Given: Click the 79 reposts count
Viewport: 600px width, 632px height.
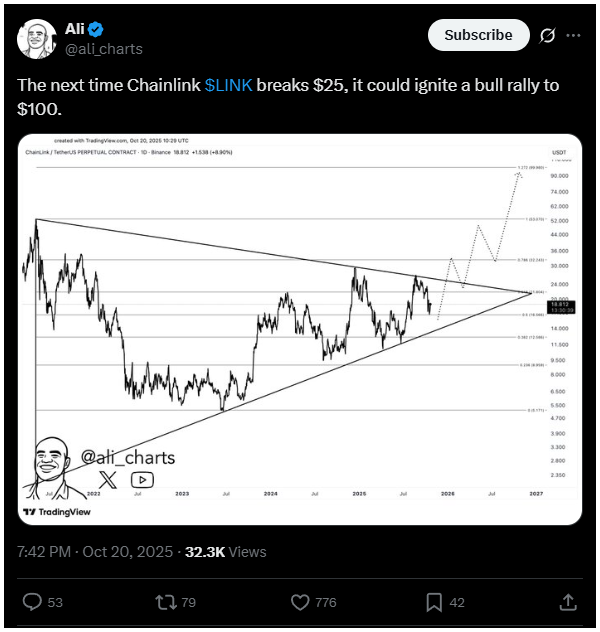Looking at the screenshot, I should point(189,602).
